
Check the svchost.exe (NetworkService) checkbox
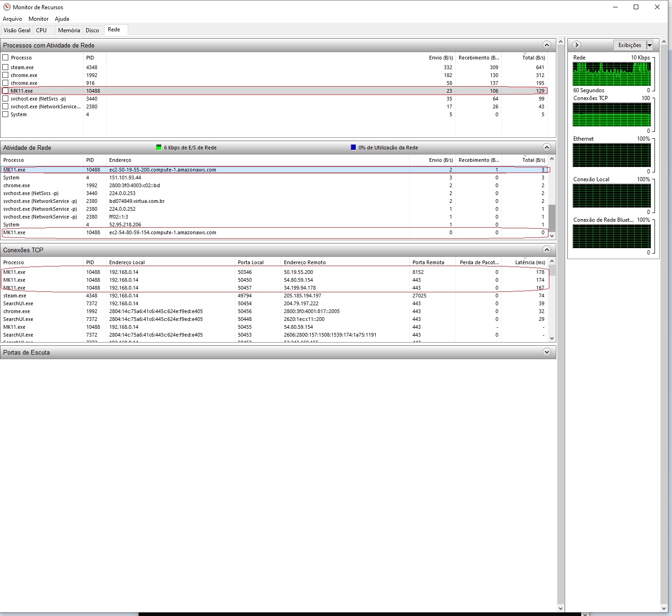click(x=6, y=107)
